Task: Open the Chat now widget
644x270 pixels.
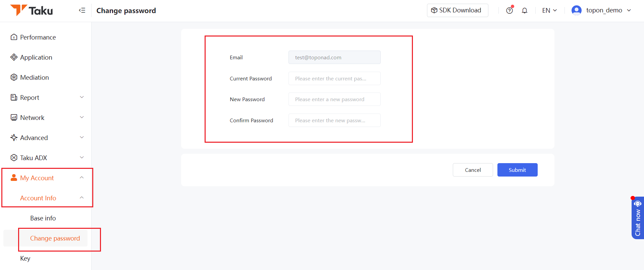Action: (638, 218)
